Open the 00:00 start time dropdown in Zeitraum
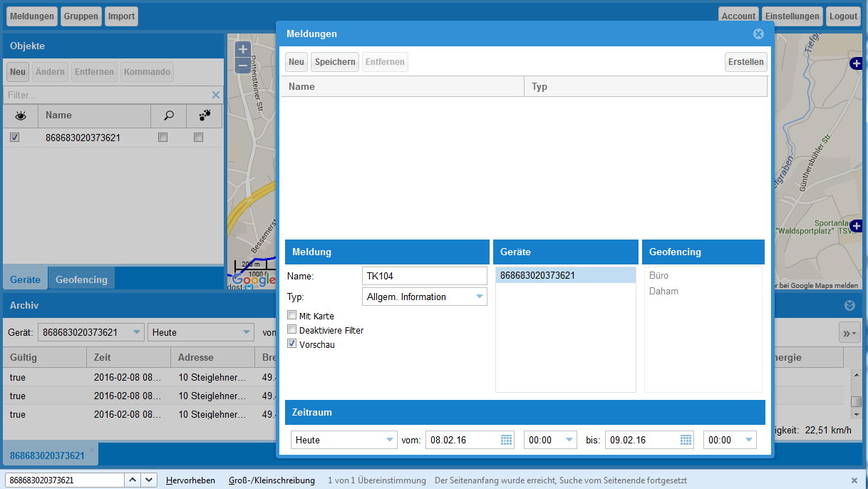Viewport: 868px width, 489px height. 569,440
